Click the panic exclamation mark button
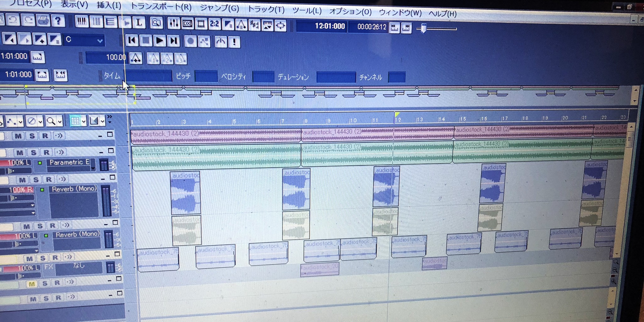This screenshot has height=322, width=644. 234,42
